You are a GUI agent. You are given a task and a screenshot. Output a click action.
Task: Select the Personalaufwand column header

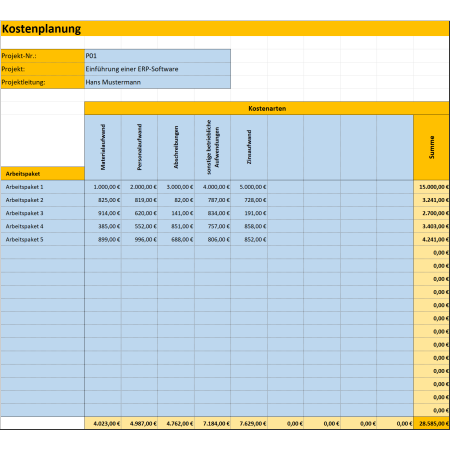[139, 147]
